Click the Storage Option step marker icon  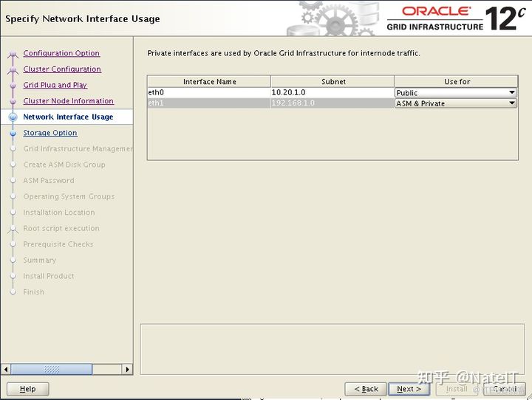click(x=13, y=134)
